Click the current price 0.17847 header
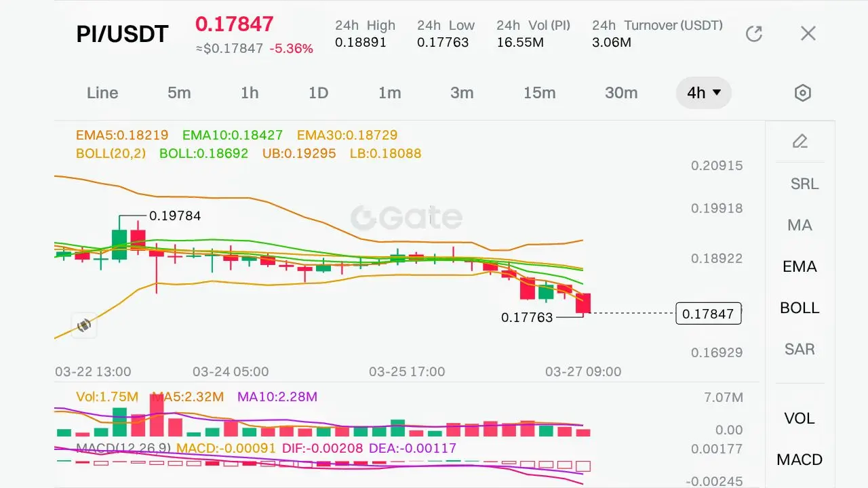The image size is (868, 488). pyautogui.click(x=235, y=24)
